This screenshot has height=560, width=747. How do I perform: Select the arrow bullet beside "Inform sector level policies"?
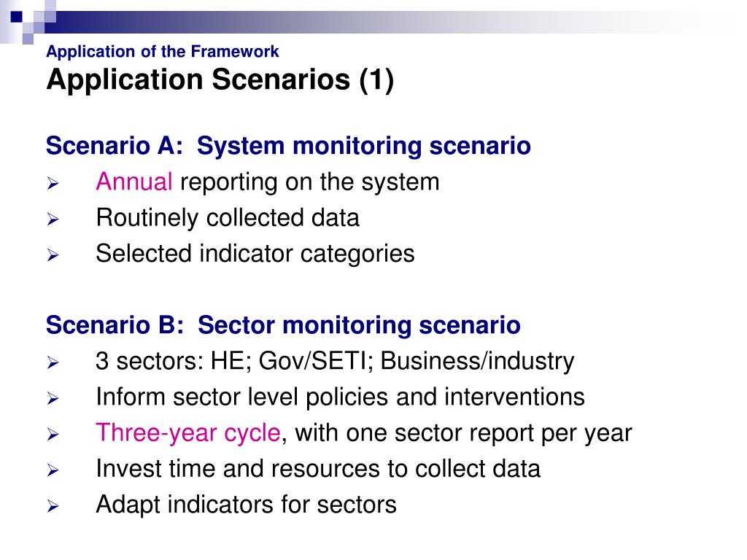coord(53,399)
